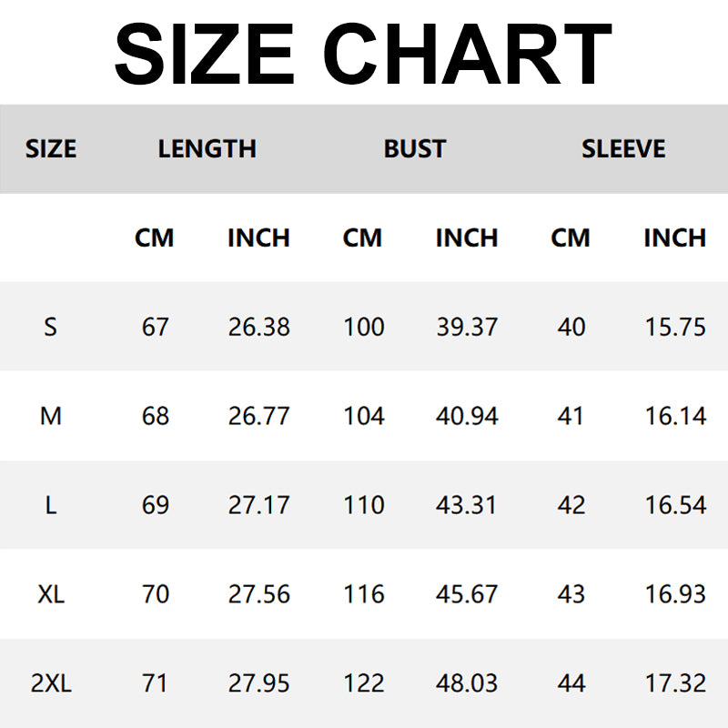Select the 2XL size row label
The width and height of the screenshot is (728, 728).
(51, 683)
